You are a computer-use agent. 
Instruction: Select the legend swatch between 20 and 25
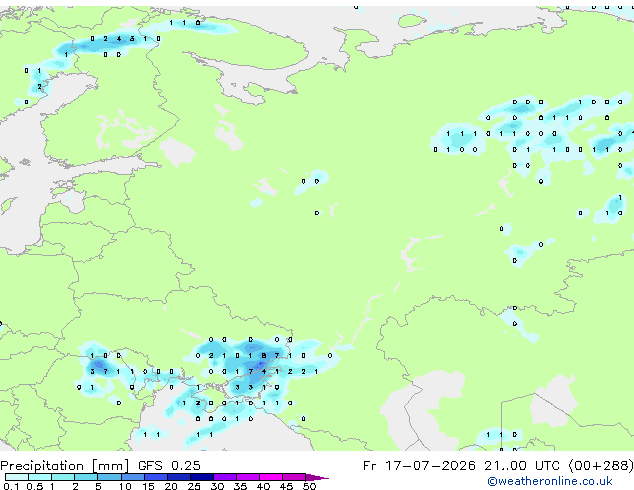(x=179, y=477)
